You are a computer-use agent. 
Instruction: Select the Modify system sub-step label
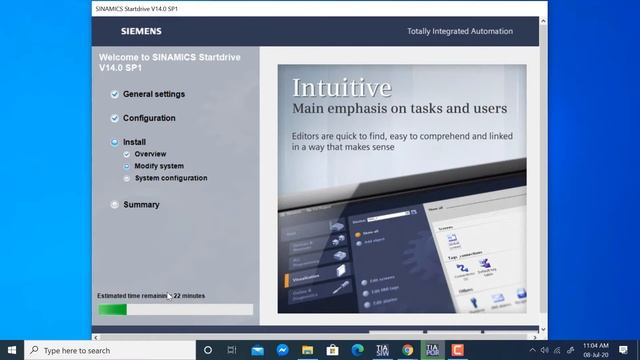(x=159, y=166)
